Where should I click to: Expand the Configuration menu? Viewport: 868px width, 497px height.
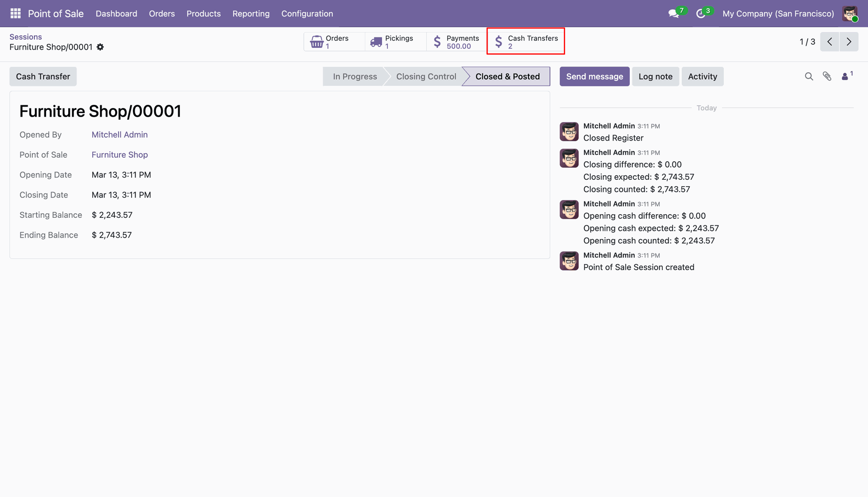(307, 14)
